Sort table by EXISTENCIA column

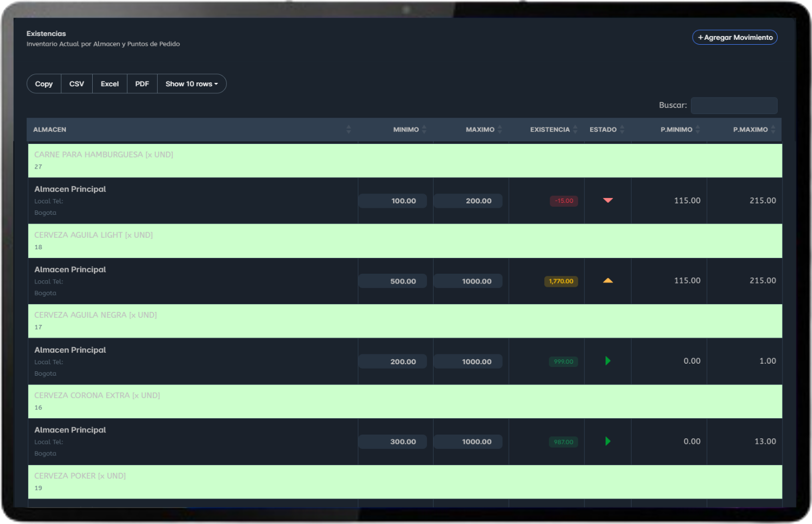pos(550,129)
